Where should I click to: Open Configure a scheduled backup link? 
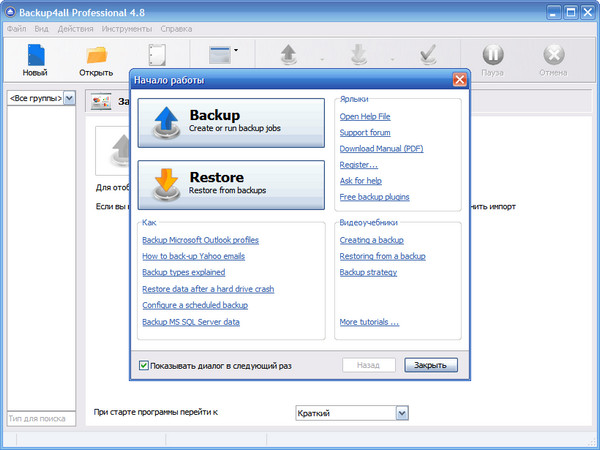tap(195, 305)
